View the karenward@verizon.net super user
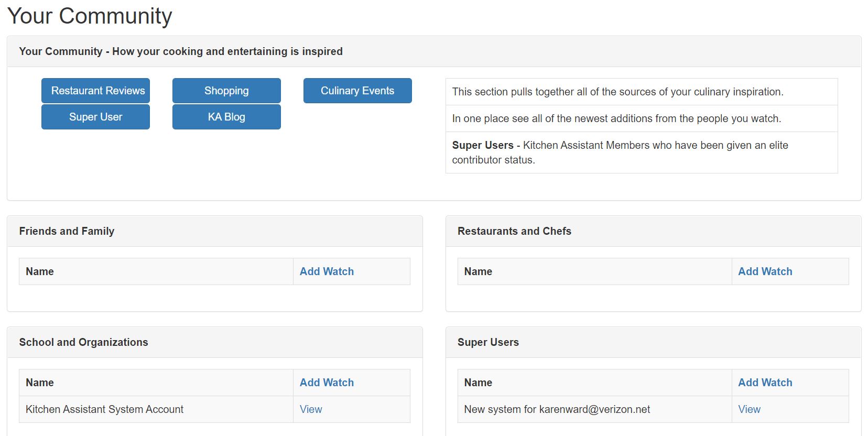This screenshot has height=436, width=868. pos(749,409)
